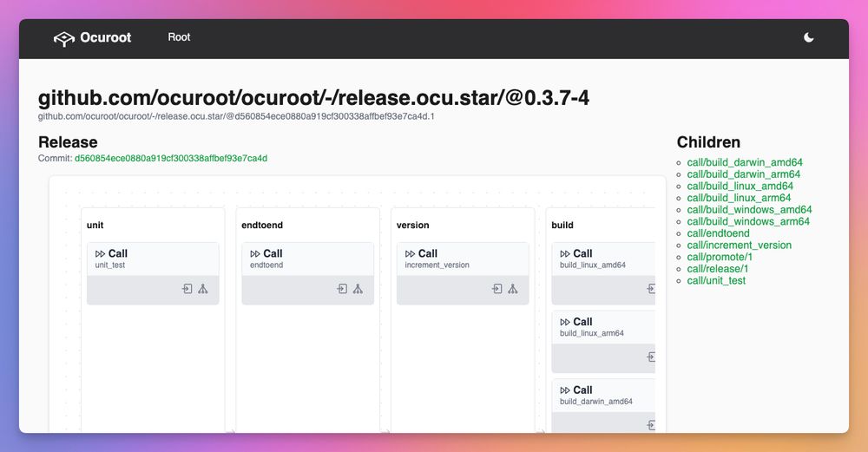Viewport: 868px width, 452px height.
Task: Open the call/release/1 child link
Action: click(718, 269)
